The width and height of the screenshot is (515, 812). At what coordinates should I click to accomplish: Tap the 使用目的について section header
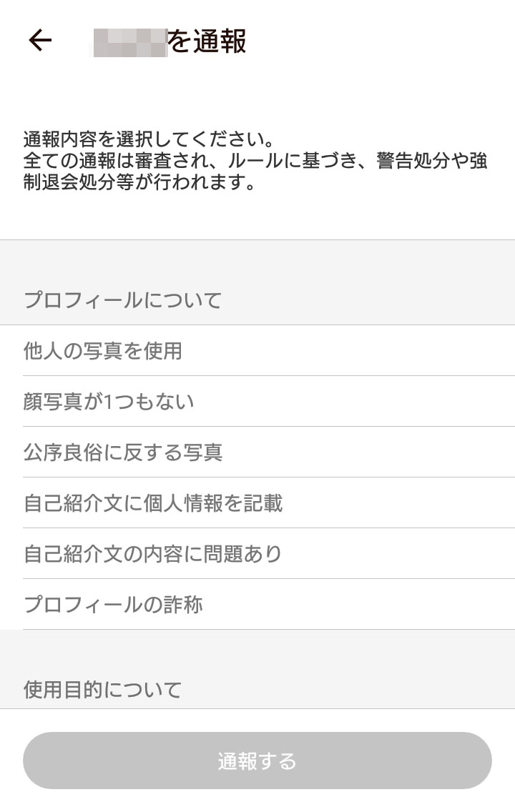click(102, 689)
